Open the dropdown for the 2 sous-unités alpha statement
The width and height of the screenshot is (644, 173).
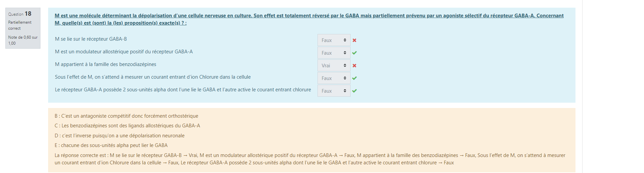pyautogui.click(x=334, y=91)
